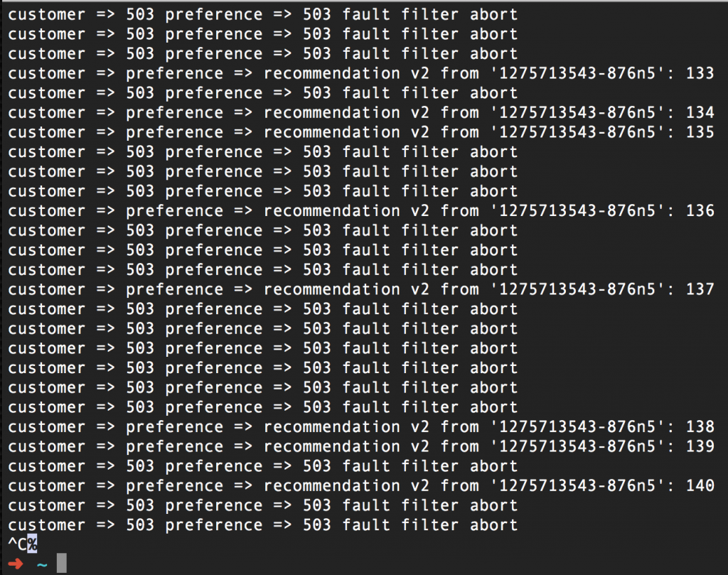Click the response count 136
The width and height of the screenshot is (728, 575).
pyautogui.click(x=700, y=210)
